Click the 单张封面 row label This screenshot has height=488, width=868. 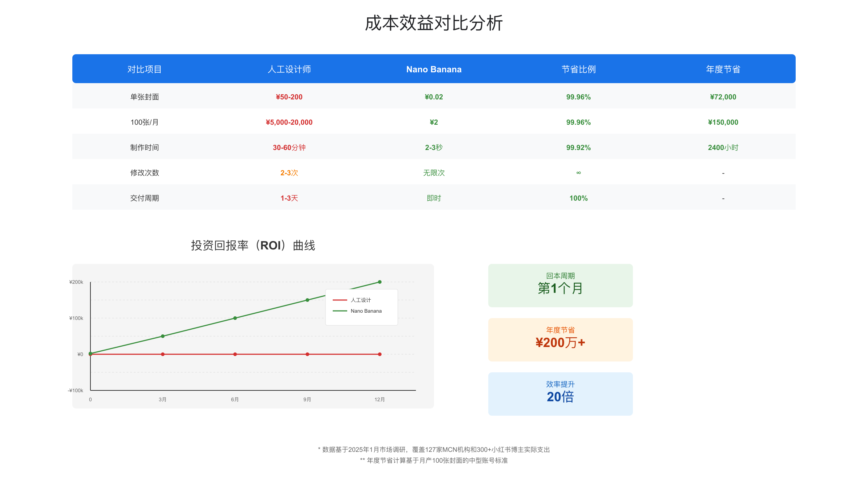144,97
